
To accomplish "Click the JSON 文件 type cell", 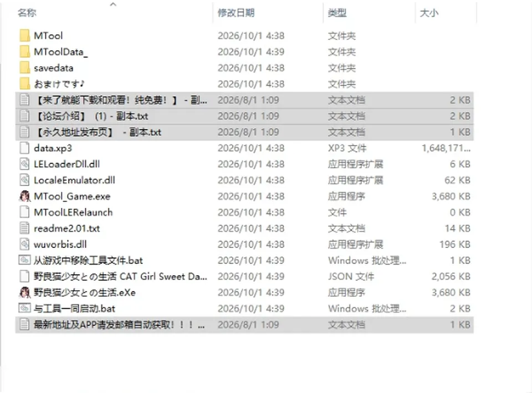I will click(351, 276).
